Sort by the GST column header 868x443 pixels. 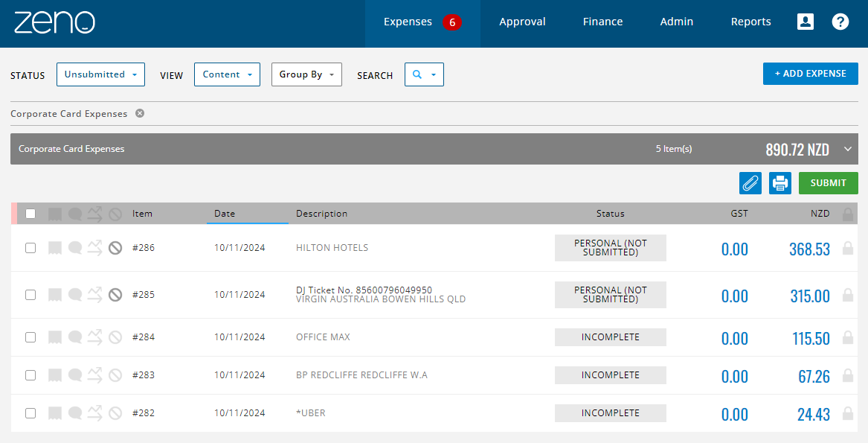[x=739, y=214]
